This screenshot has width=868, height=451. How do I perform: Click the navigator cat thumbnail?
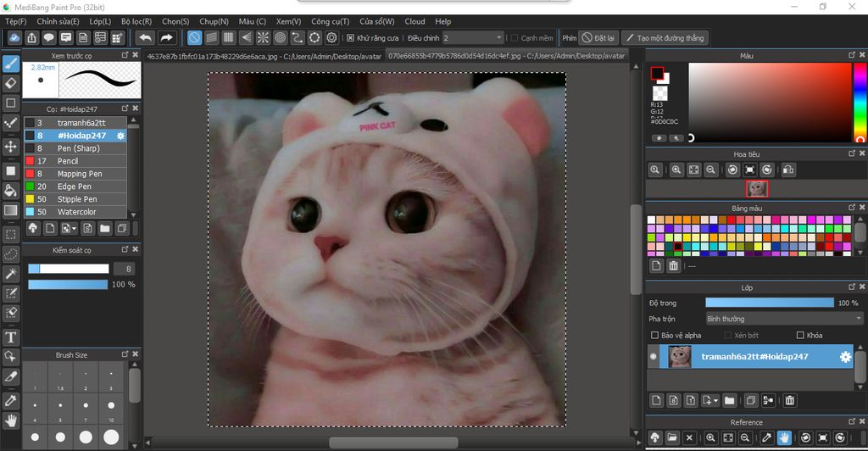coord(757,189)
